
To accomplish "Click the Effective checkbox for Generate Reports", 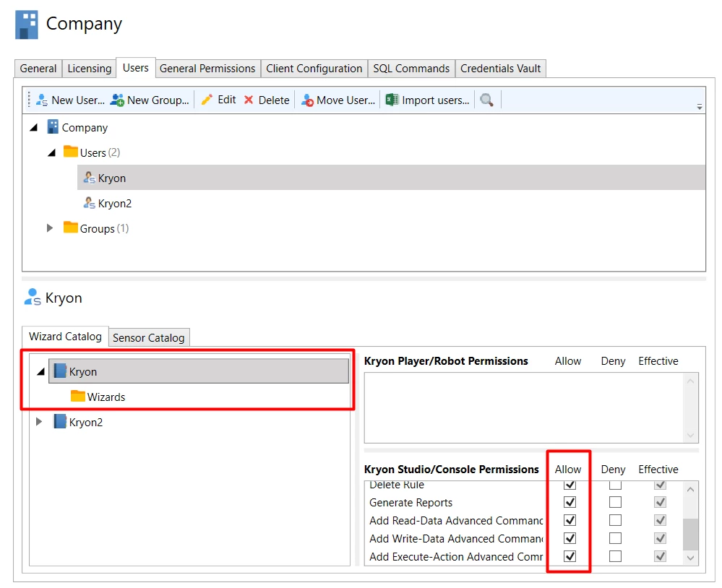I will tap(660, 502).
